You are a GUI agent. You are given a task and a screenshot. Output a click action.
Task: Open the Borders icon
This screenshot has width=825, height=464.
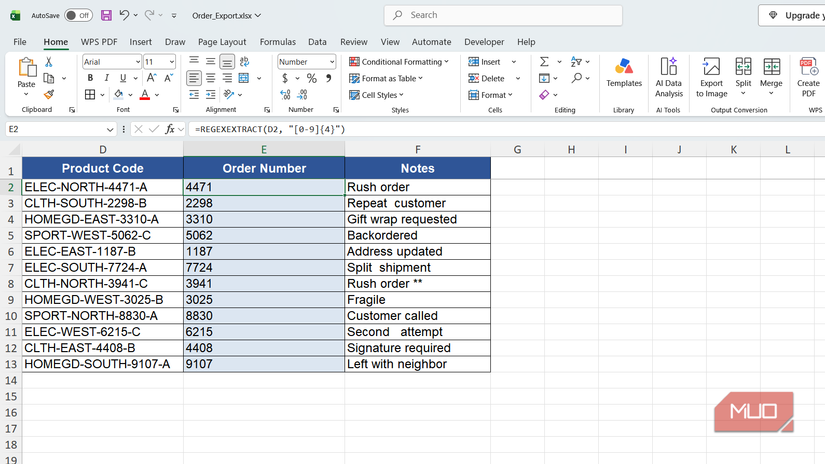point(90,95)
